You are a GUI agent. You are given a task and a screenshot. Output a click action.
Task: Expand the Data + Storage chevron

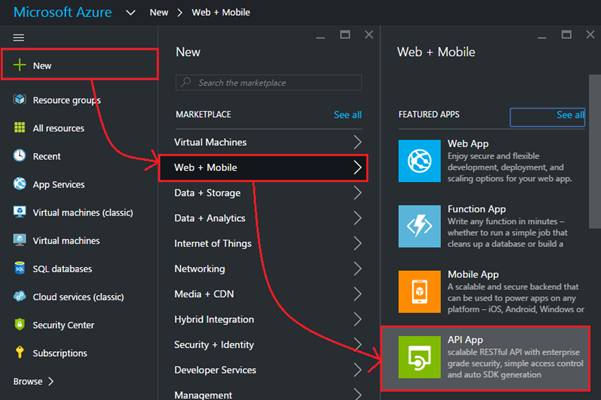[x=357, y=193]
